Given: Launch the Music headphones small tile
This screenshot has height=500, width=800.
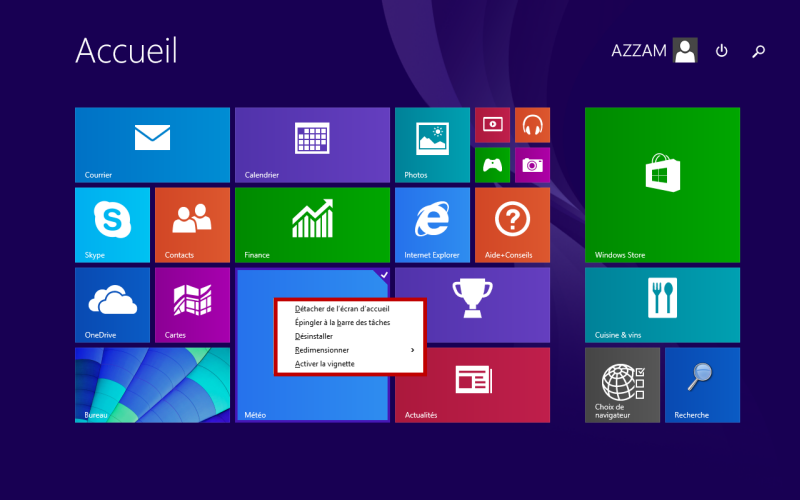Looking at the screenshot, I should pyautogui.click(x=532, y=125).
